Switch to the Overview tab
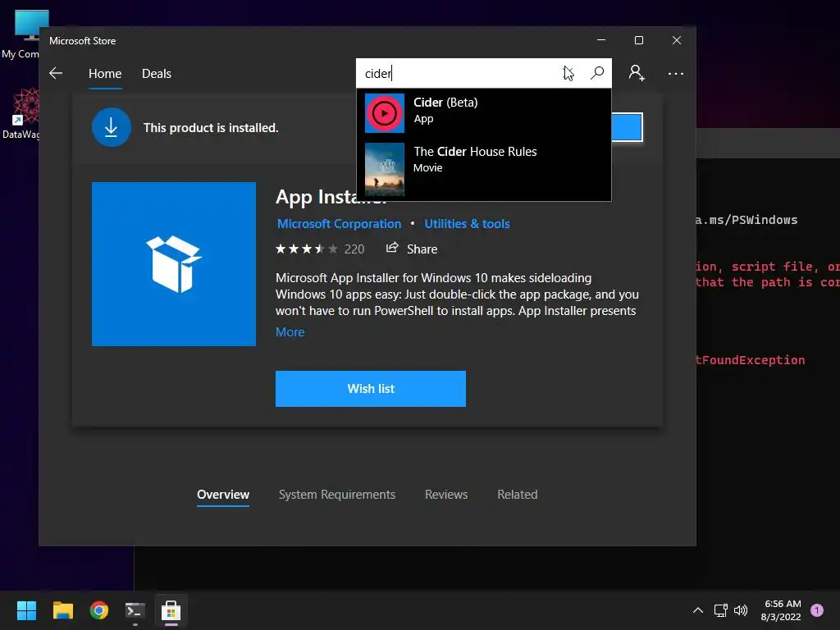This screenshot has width=840, height=630. (x=223, y=495)
